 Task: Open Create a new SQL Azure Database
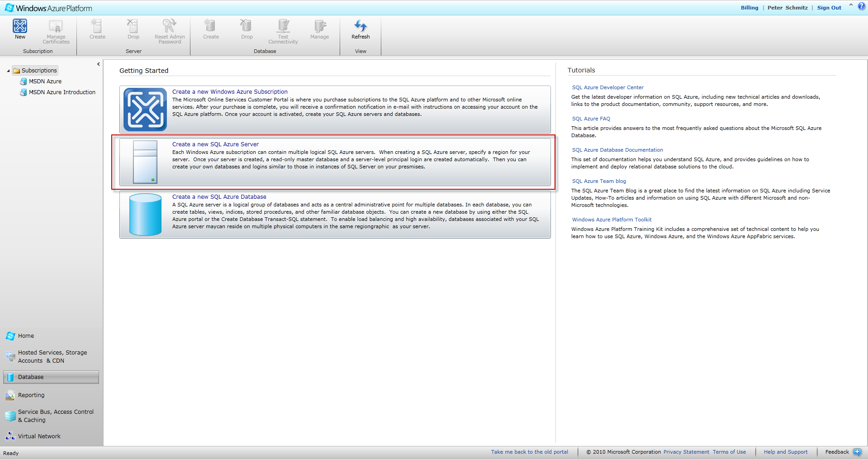click(219, 196)
